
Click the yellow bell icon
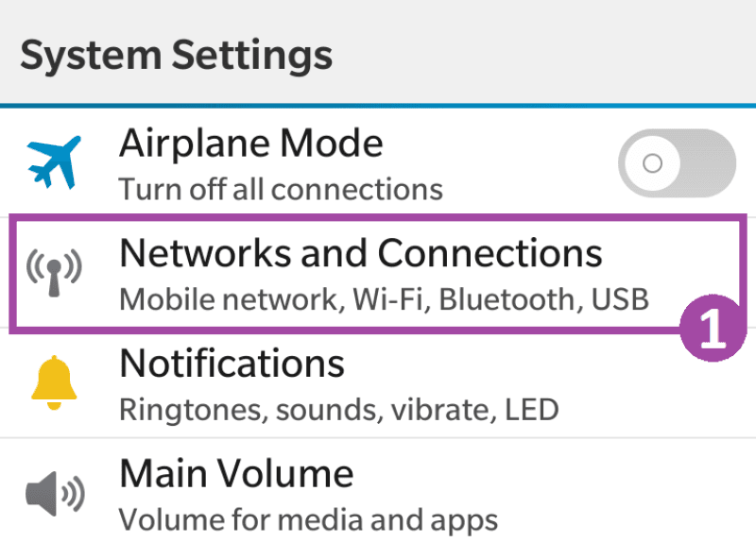(x=54, y=381)
